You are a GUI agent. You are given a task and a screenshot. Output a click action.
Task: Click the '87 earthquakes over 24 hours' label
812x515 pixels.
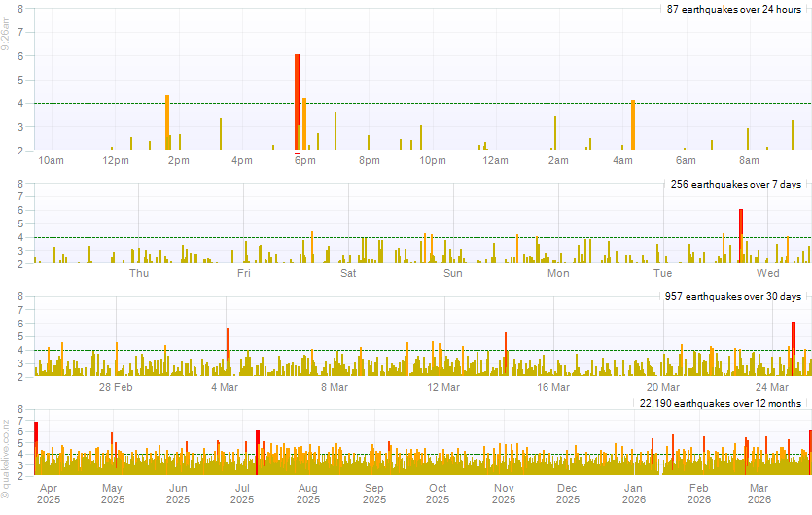pyautogui.click(x=733, y=9)
